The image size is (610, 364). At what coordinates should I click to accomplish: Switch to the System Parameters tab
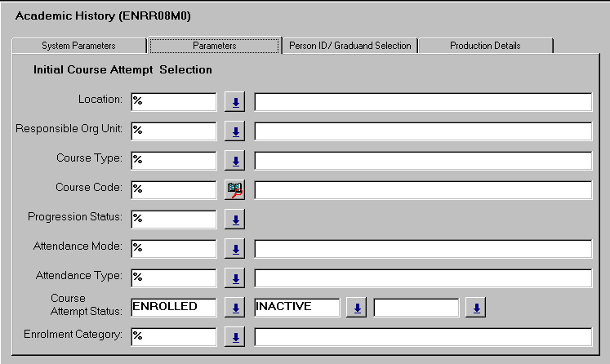(78, 46)
